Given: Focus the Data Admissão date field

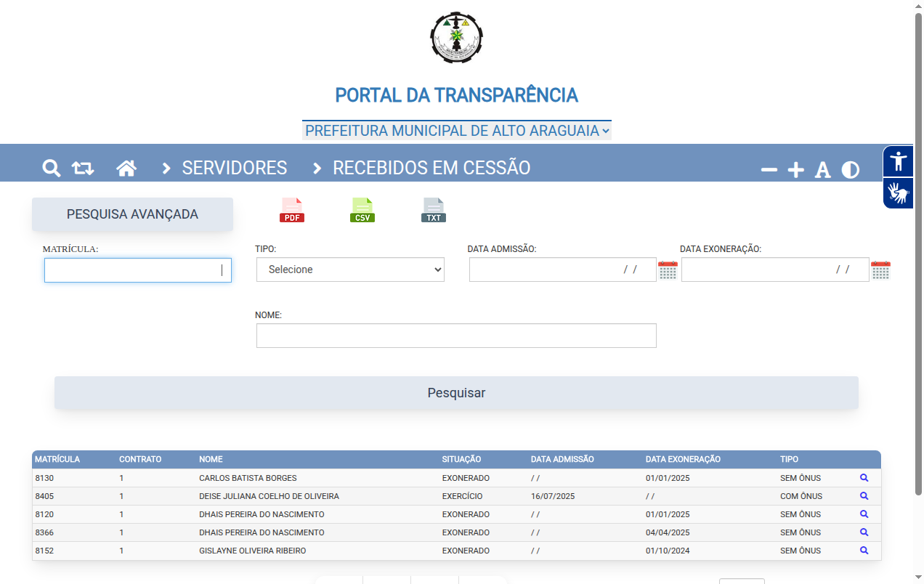Looking at the screenshot, I should [x=563, y=269].
